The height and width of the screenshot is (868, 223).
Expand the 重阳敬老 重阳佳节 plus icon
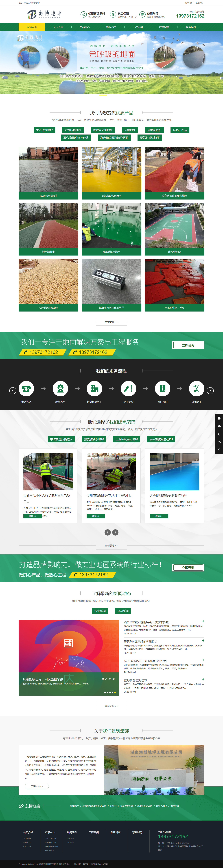point(203,679)
